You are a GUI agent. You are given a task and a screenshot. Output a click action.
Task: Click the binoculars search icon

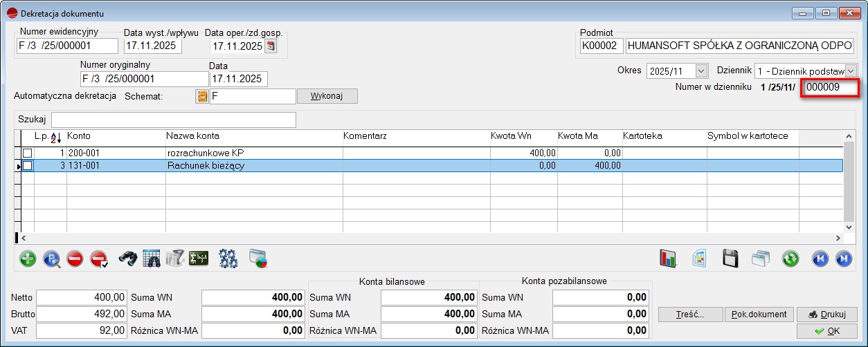[x=128, y=259]
